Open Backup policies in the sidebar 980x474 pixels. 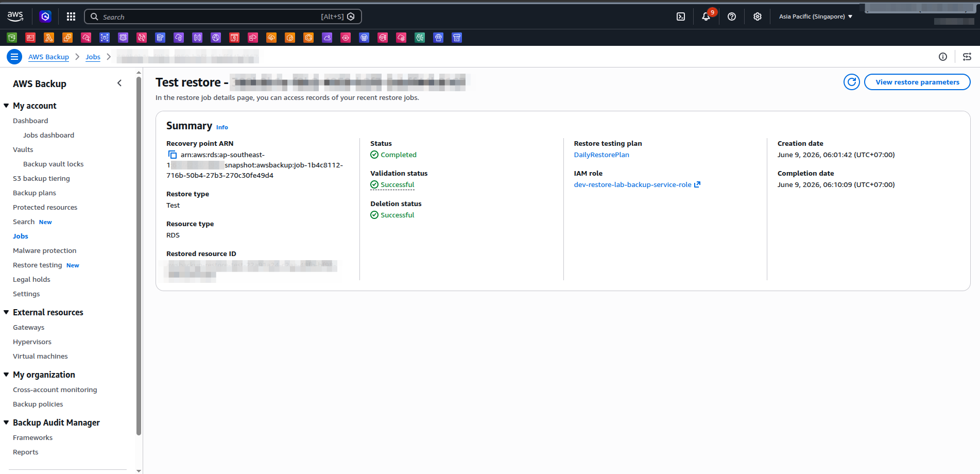[38, 404]
